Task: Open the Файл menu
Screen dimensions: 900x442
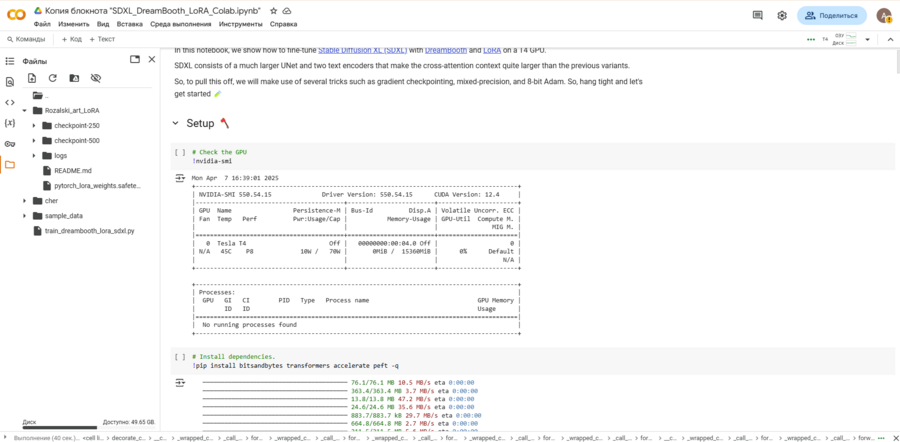Action: pyautogui.click(x=42, y=24)
